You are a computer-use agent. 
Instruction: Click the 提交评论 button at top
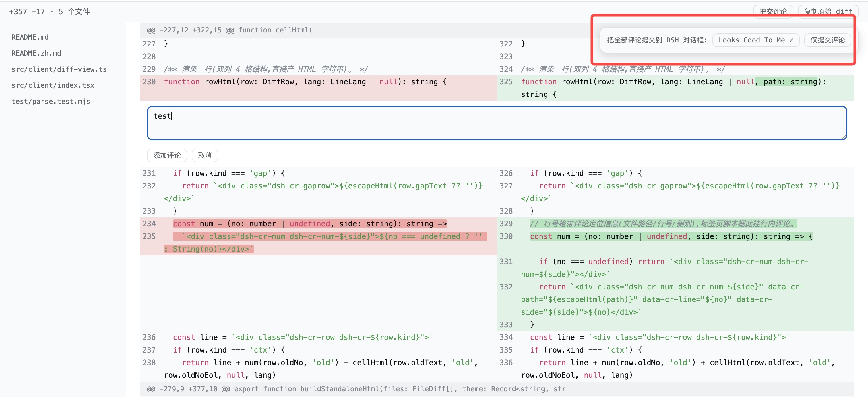coord(773,11)
